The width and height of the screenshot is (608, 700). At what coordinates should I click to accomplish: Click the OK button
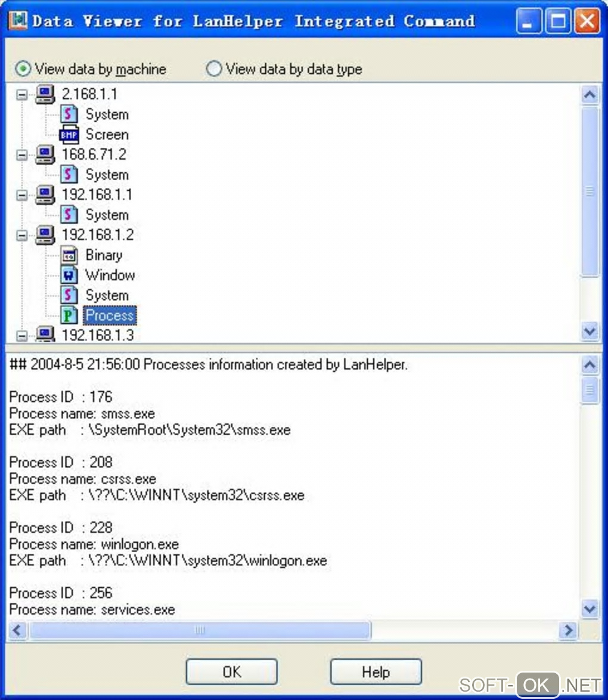click(232, 671)
